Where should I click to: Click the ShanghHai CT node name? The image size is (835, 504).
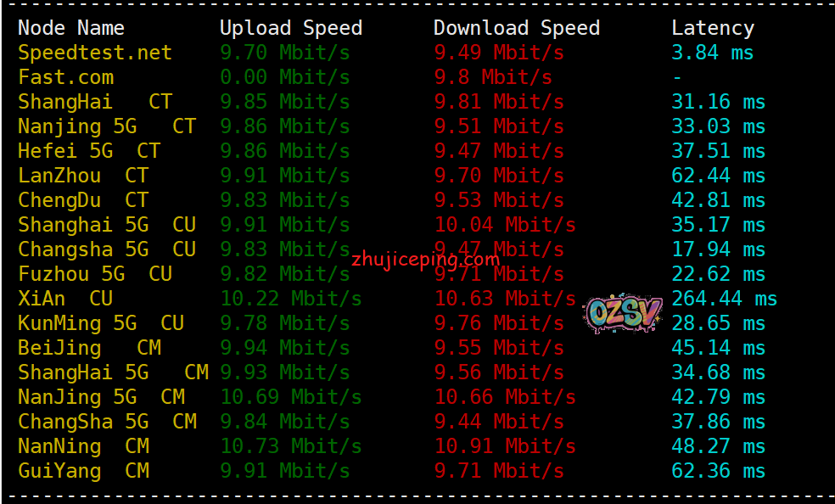pyautogui.click(x=95, y=102)
